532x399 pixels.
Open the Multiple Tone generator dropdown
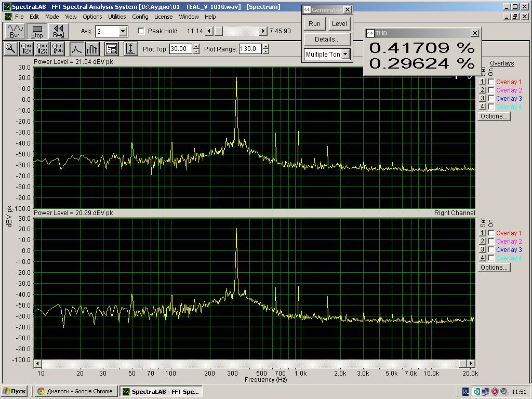345,54
